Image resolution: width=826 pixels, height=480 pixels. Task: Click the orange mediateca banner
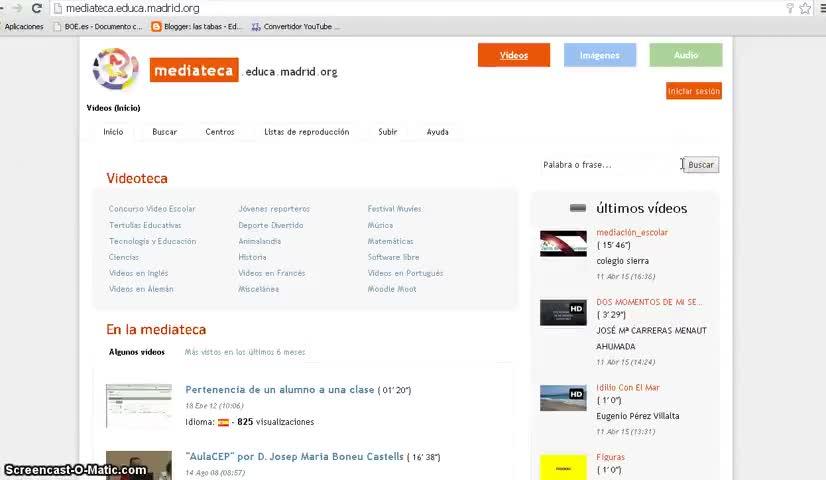[x=194, y=70]
